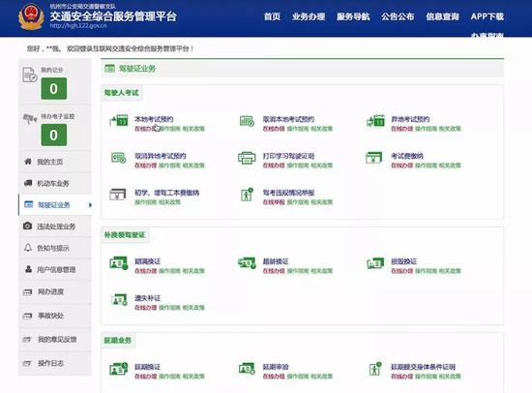Open the APP下载 nav item
This screenshot has height=393, width=532.
pos(488,16)
